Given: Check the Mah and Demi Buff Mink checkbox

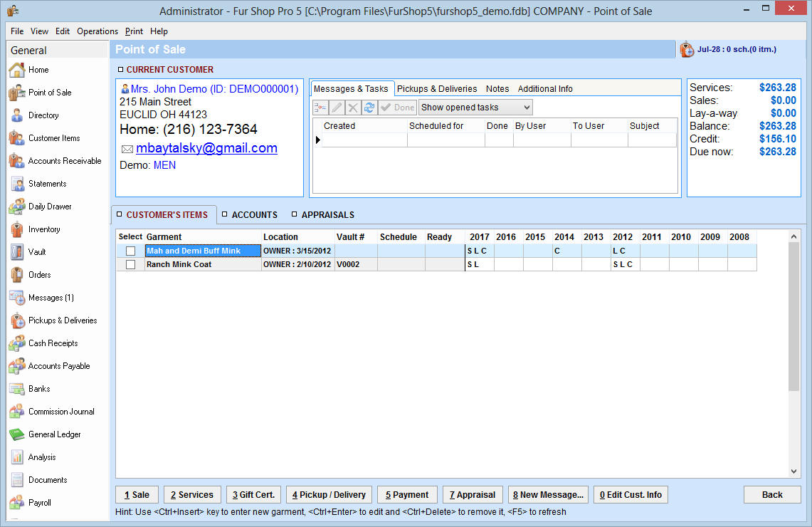Looking at the screenshot, I should (x=130, y=251).
